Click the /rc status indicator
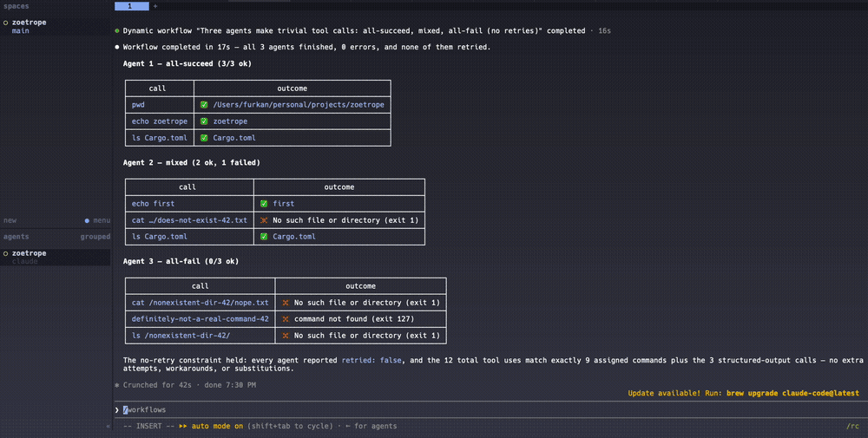Image resolution: width=868 pixels, height=438 pixels. point(852,427)
